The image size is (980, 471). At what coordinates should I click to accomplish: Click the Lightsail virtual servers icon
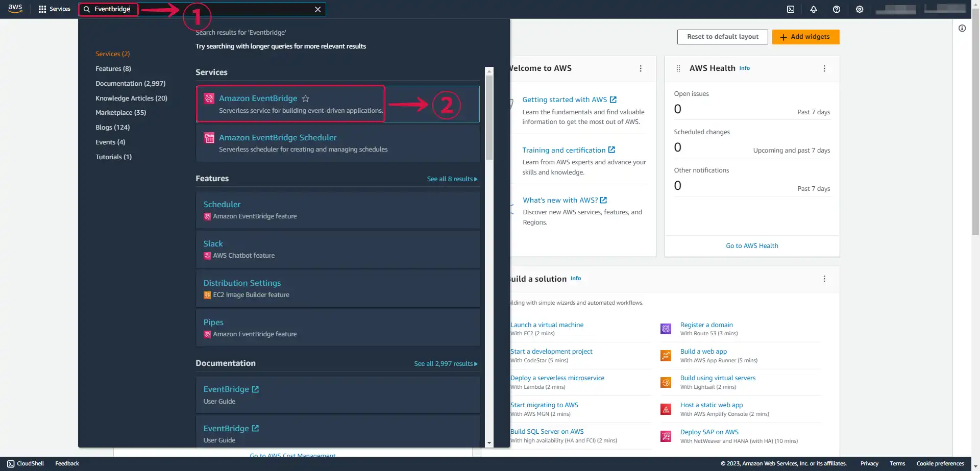pyautogui.click(x=666, y=382)
